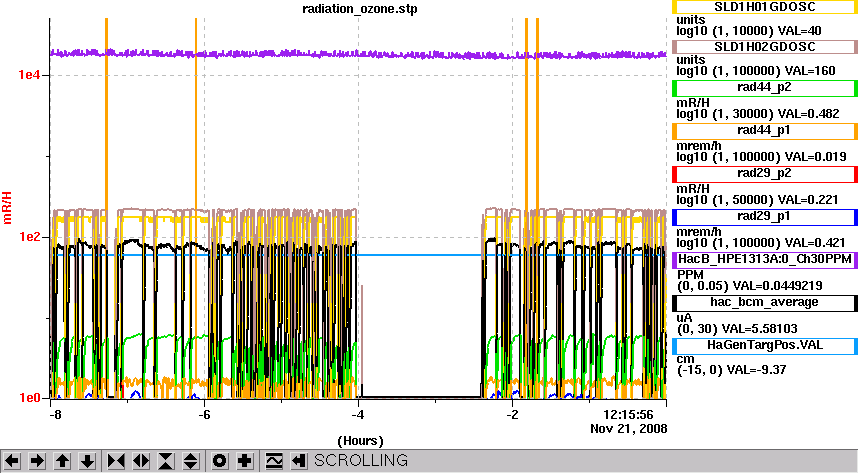Click the (-15, 0) VAL=-9.37 readout

pos(732,370)
